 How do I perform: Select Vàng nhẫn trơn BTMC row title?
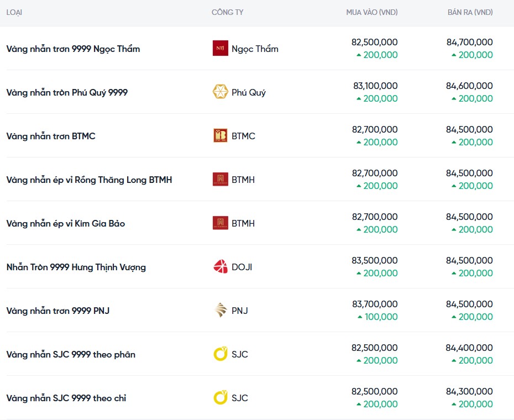click(x=51, y=136)
